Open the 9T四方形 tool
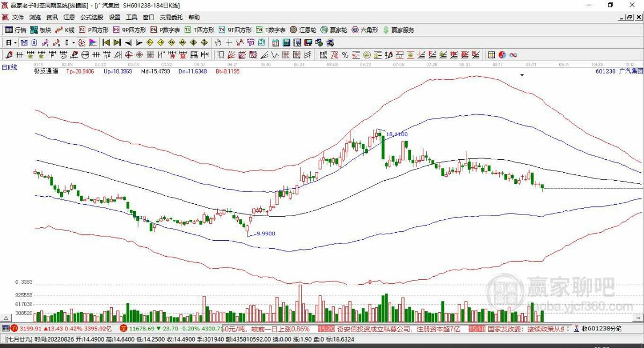This screenshot has width=644, height=348. tap(235, 30)
